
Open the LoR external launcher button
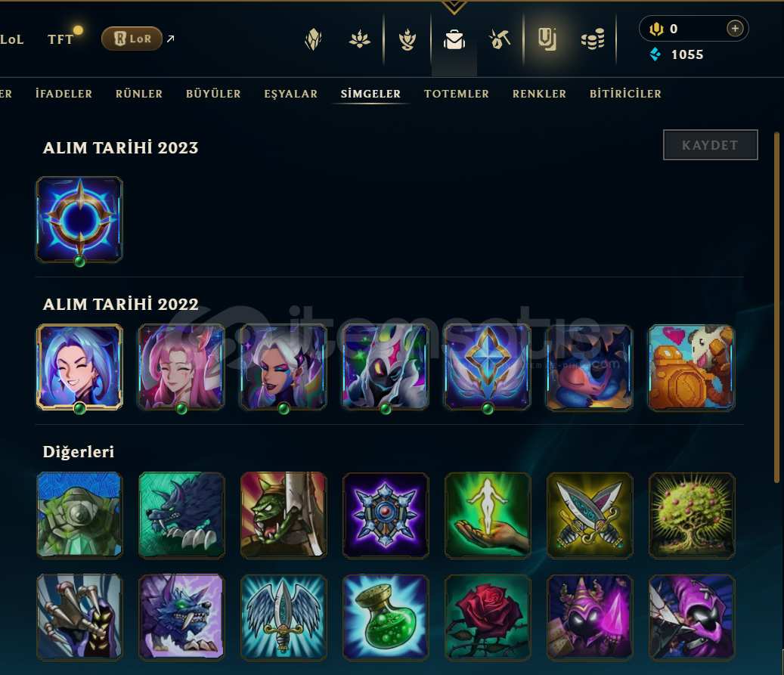pos(132,39)
